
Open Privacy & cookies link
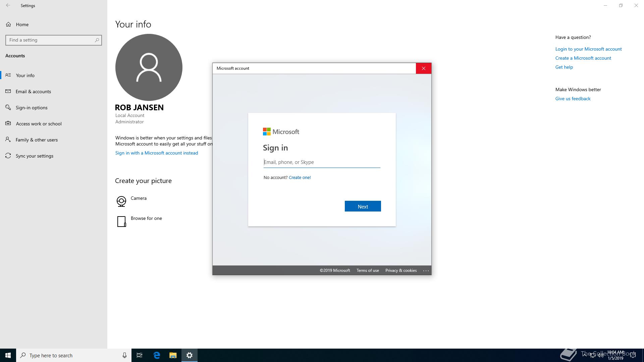coord(401,270)
